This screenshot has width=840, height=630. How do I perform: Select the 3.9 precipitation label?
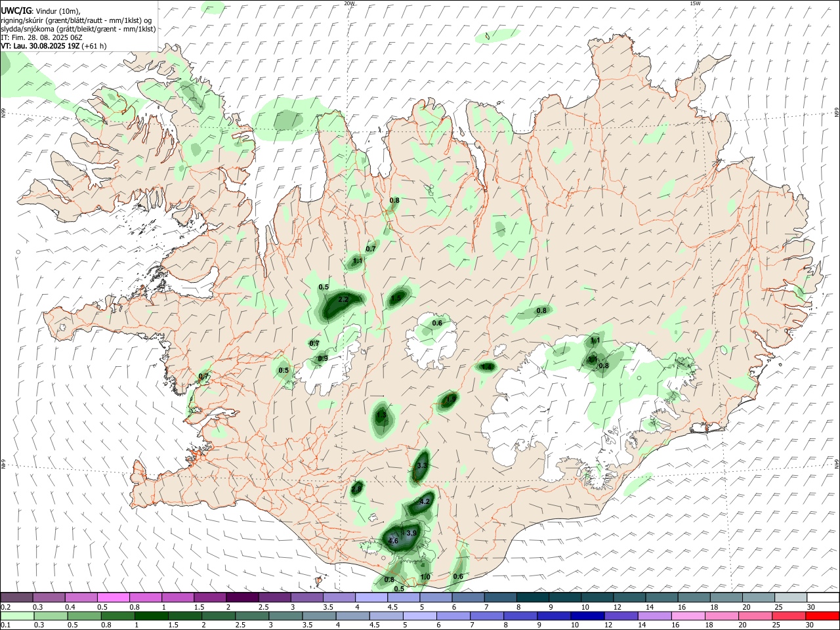tap(411, 533)
